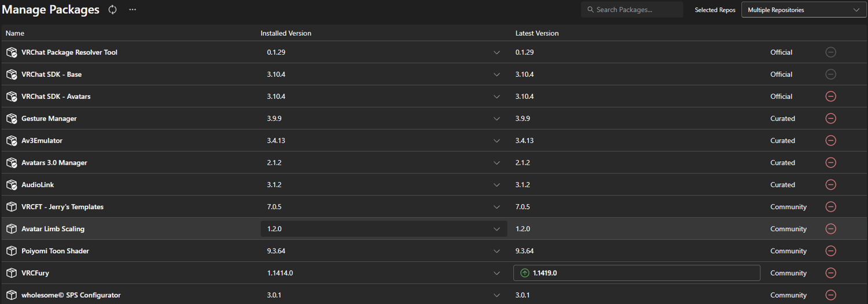Click the Installed Version column header
The height and width of the screenshot is (304, 868).
pyautogui.click(x=286, y=34)
